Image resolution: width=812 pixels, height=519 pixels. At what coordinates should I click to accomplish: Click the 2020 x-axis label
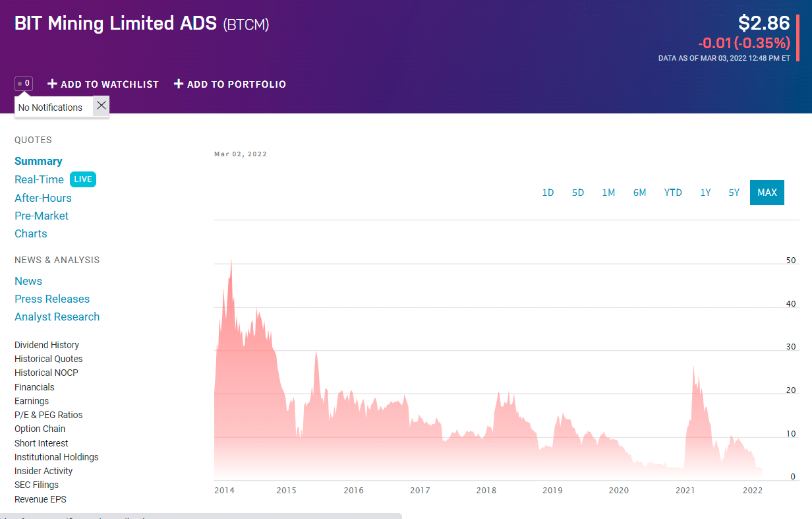(x=619, y=491)
